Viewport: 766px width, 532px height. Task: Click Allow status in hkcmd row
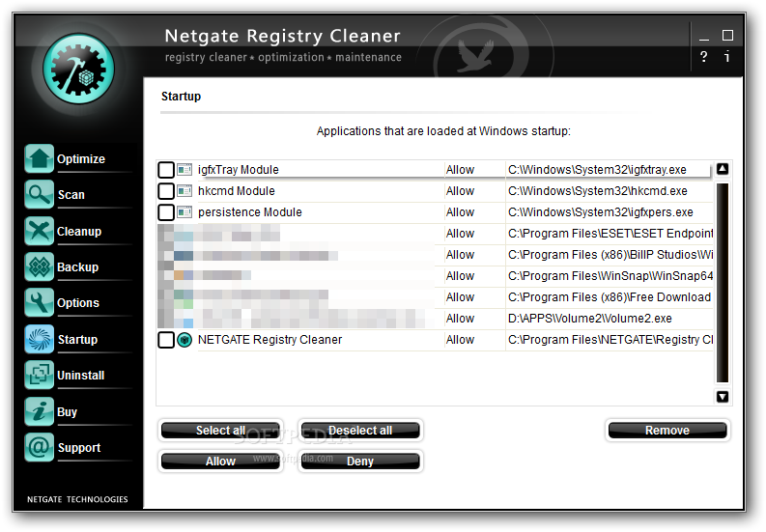pyautogui.click(x=460, y=191)
